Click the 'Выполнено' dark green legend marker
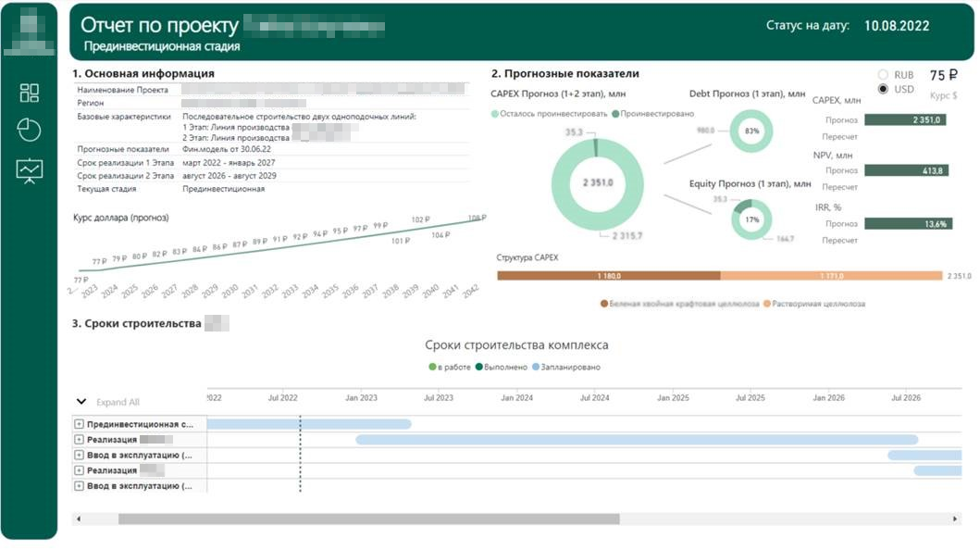980x550 pixels. tap(479, 368)
